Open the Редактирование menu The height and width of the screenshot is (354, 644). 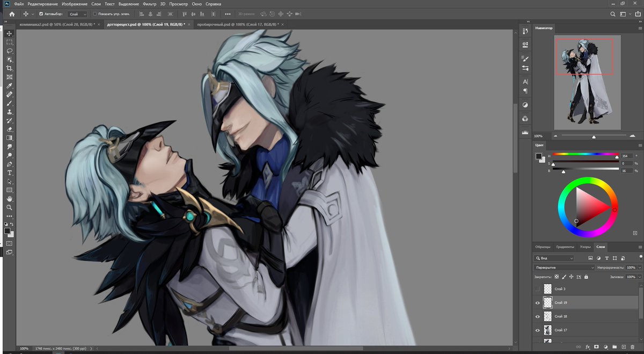pyautogui.click(x=43, y=4)
